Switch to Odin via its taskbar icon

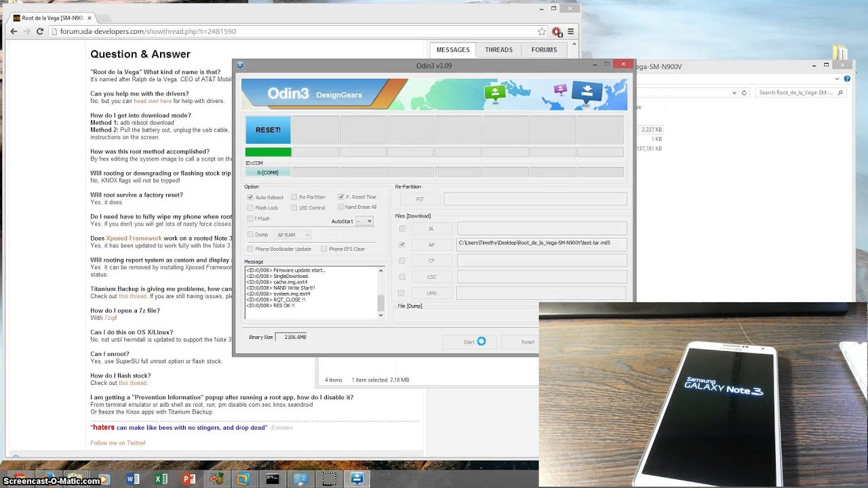pos(357,479)
